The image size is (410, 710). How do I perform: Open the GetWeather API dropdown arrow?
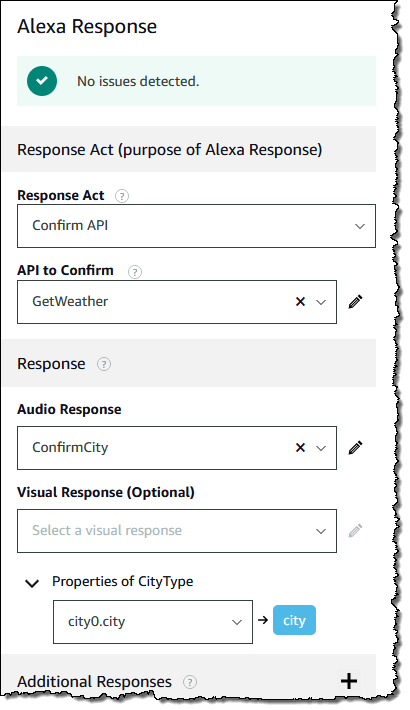(x=321, y=302)
